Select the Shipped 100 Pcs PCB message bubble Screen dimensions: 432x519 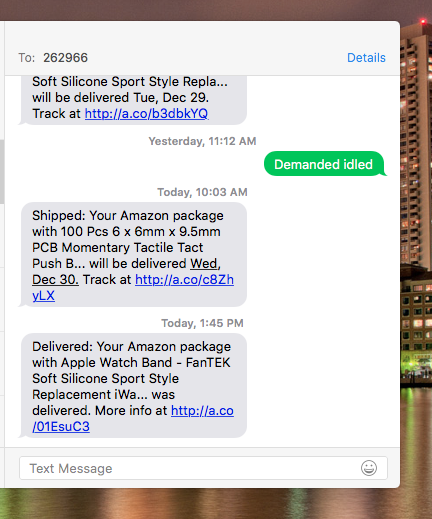pos(133,254)
